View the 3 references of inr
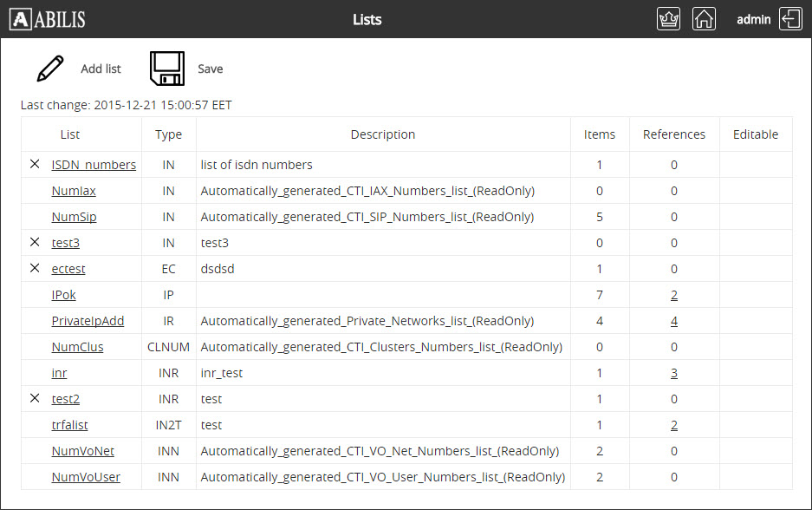The image size is (812, 510). pos(673,373)
